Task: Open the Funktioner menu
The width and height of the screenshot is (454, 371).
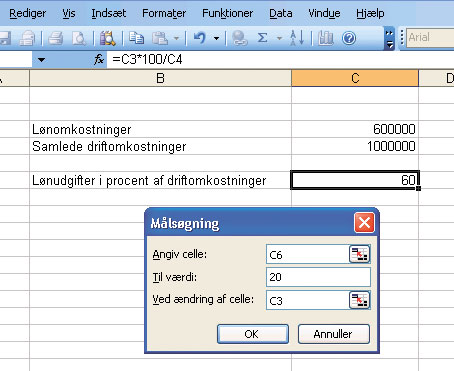Action: pos(227,13)
